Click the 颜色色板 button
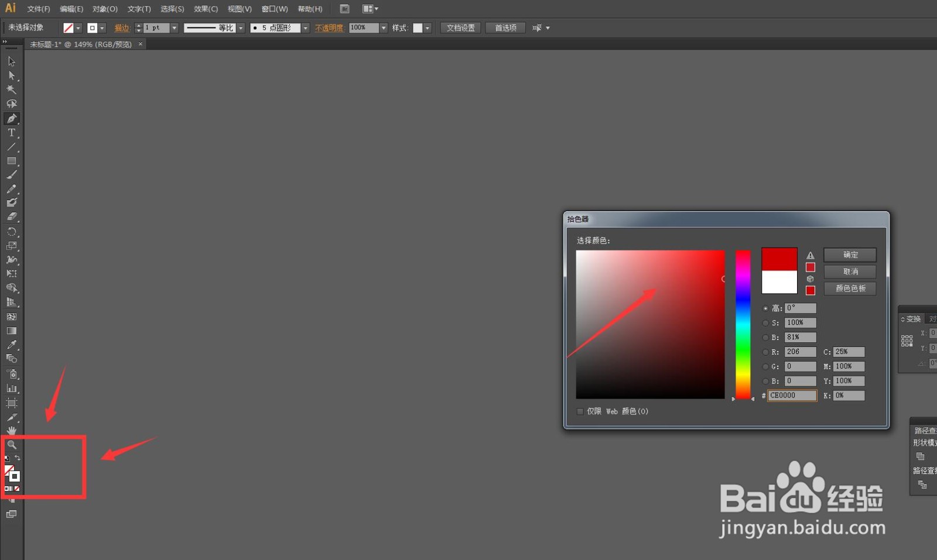Screen dimensions: 937x560 coord(850,288)
